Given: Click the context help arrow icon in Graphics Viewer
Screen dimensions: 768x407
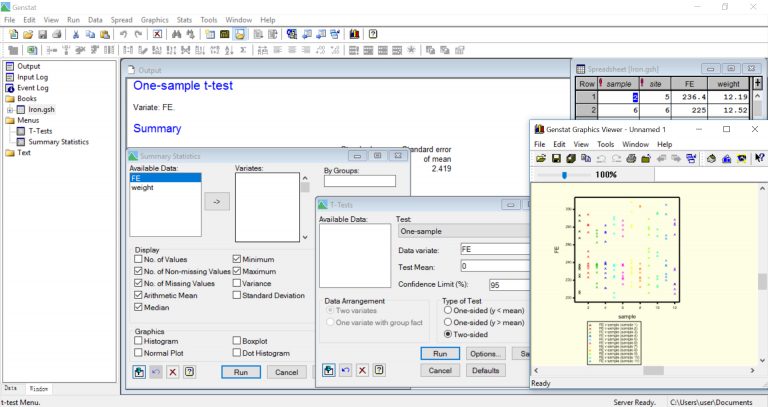Looking at the screenshot, I should click(759, 158).
